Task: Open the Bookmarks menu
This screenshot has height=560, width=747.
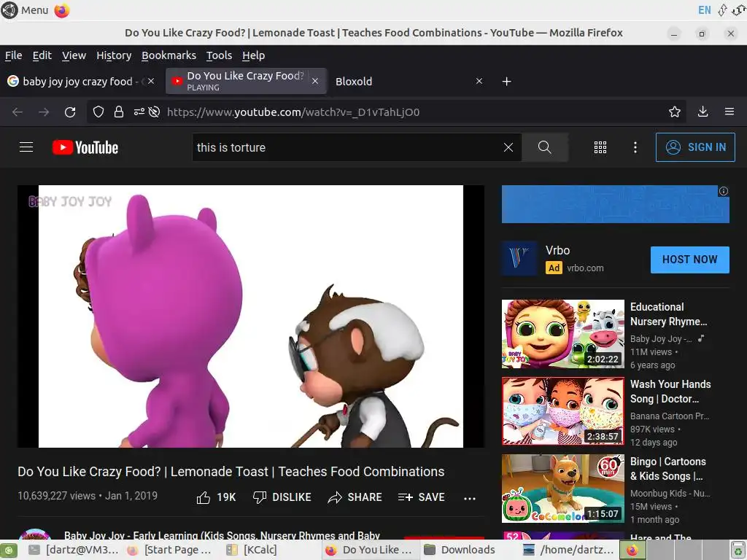Action: pyautogui.click(x=169, y=55)
